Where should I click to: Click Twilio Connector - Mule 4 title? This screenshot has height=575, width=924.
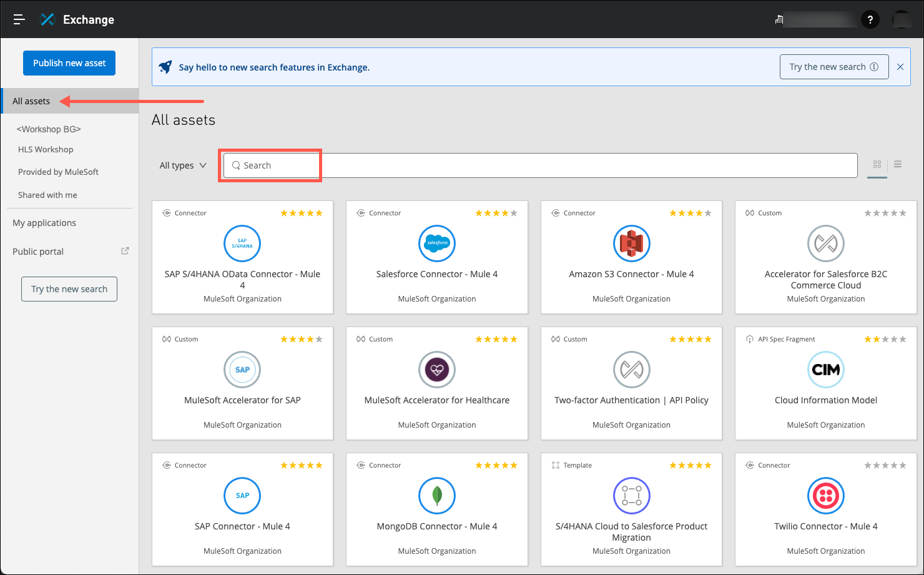pyautogui.click(x=826, y=526)
